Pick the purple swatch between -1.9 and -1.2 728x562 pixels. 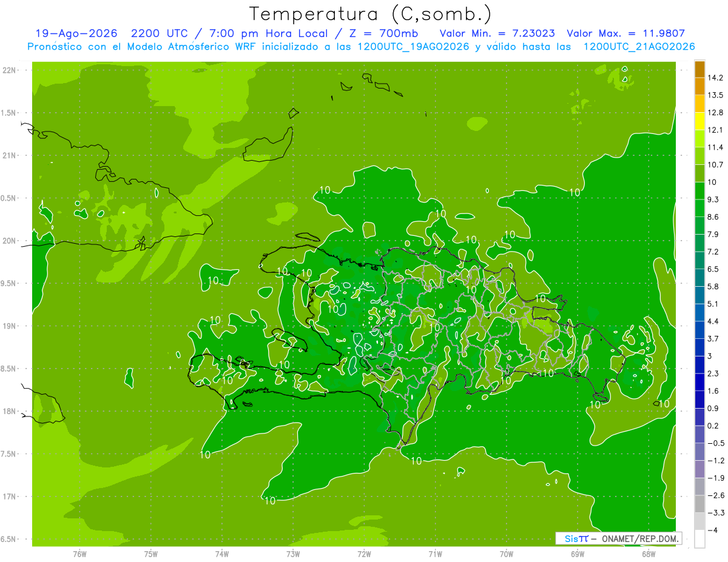(x=699, y=469)
